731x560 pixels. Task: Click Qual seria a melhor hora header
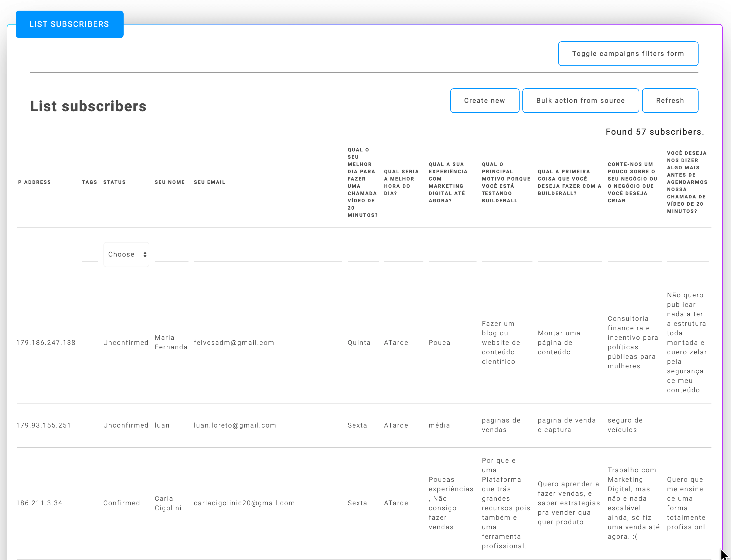[401, 182]
